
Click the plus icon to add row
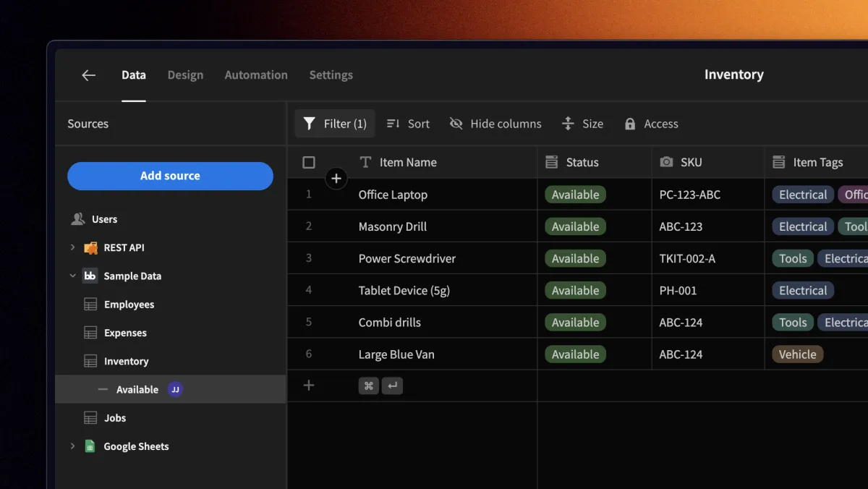(x=309, y=386)
